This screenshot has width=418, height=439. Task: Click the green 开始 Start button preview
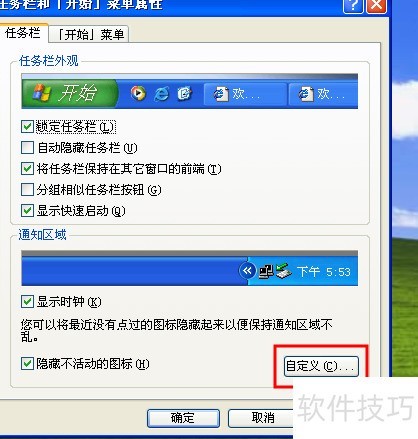click(x=69, y=93)
